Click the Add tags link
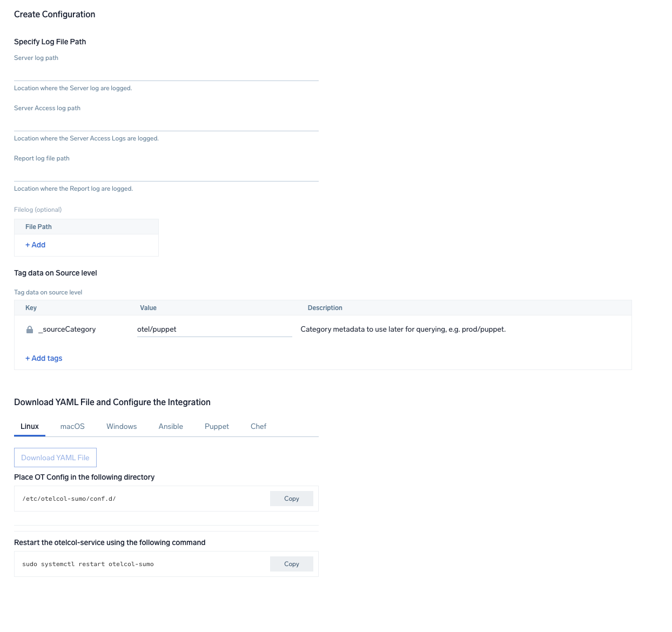 coord(44,358)
